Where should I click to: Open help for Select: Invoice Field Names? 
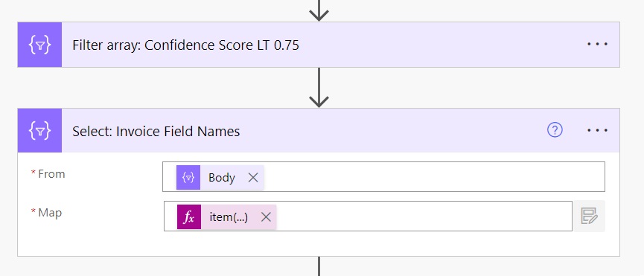(555, 130)
